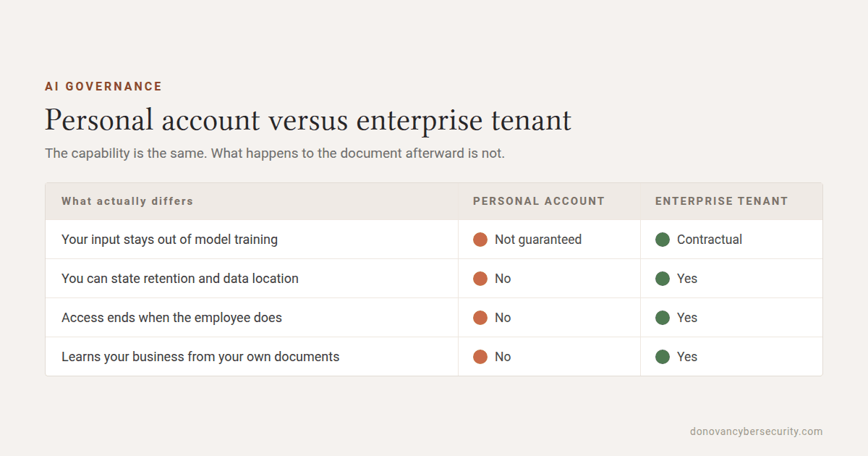Click 'No' in the 'Learns your business' row
Viewport: 868px width, 456px height.
(503, 357)
